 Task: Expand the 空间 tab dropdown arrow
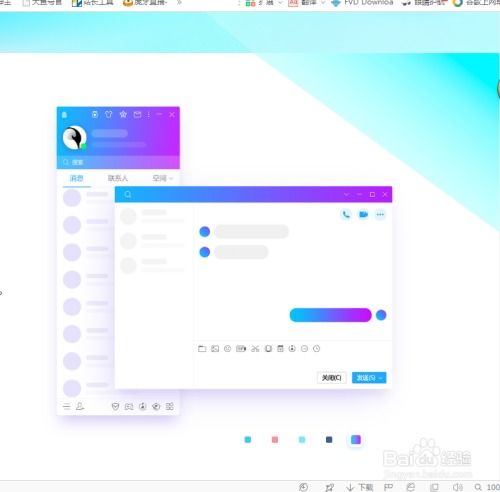pos(171,179)
